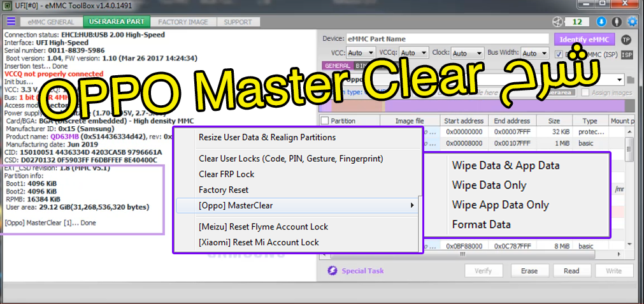
Task: Click the Image file column header
Action: coord(410,121)
